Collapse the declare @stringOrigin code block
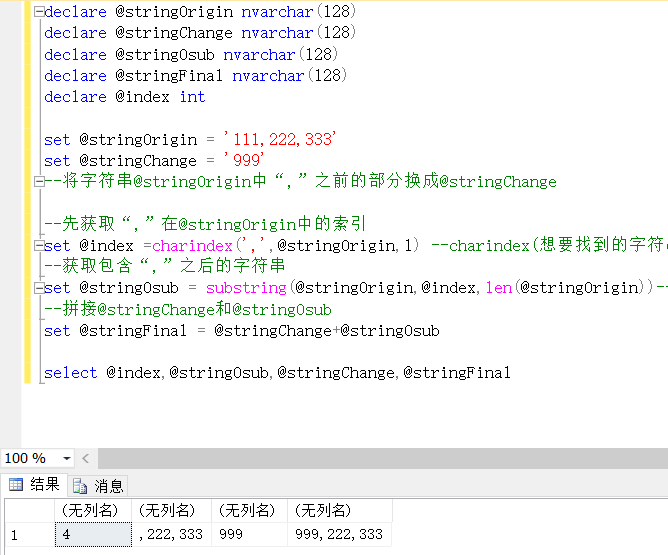The image size is (668, 555). pyautogui.click(x=39, y=12)
